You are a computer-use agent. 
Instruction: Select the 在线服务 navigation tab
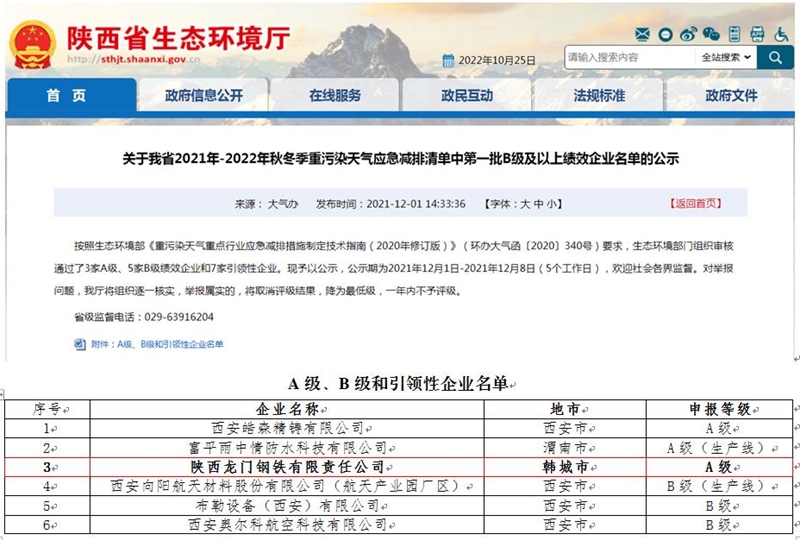tap(335, 96)
